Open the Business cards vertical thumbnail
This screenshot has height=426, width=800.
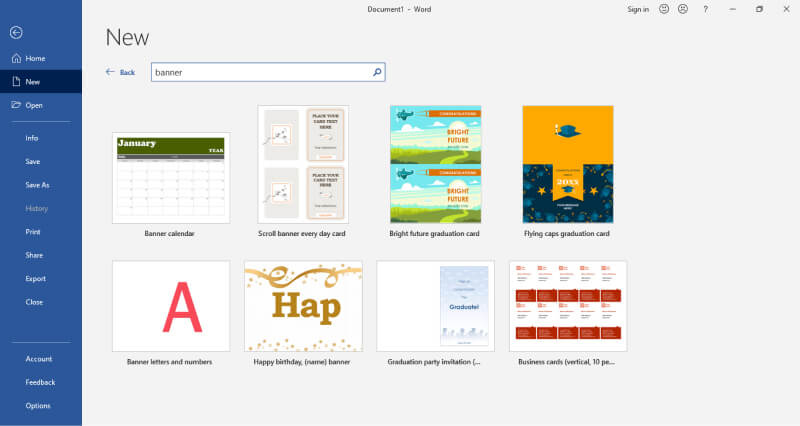568,306
